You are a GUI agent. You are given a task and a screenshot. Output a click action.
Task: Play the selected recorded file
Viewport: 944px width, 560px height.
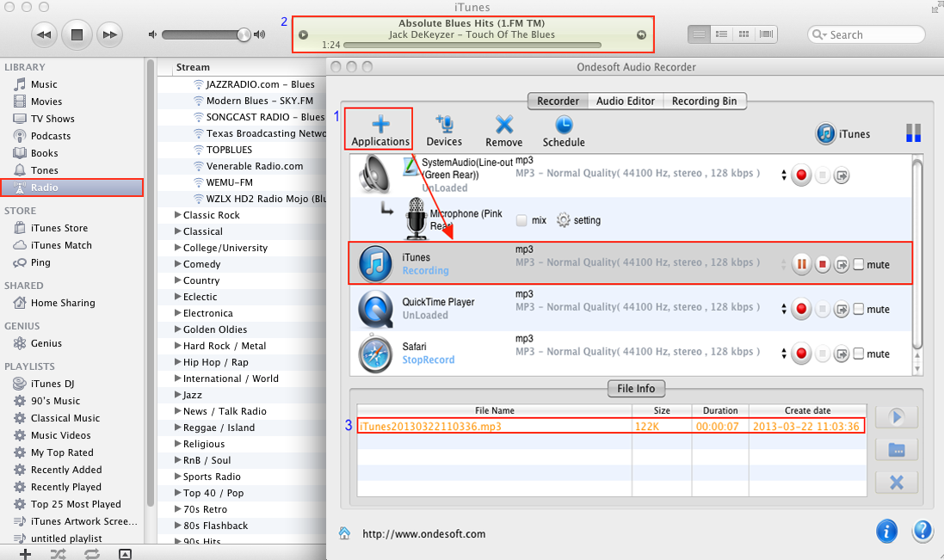click(x=896, y=417)
